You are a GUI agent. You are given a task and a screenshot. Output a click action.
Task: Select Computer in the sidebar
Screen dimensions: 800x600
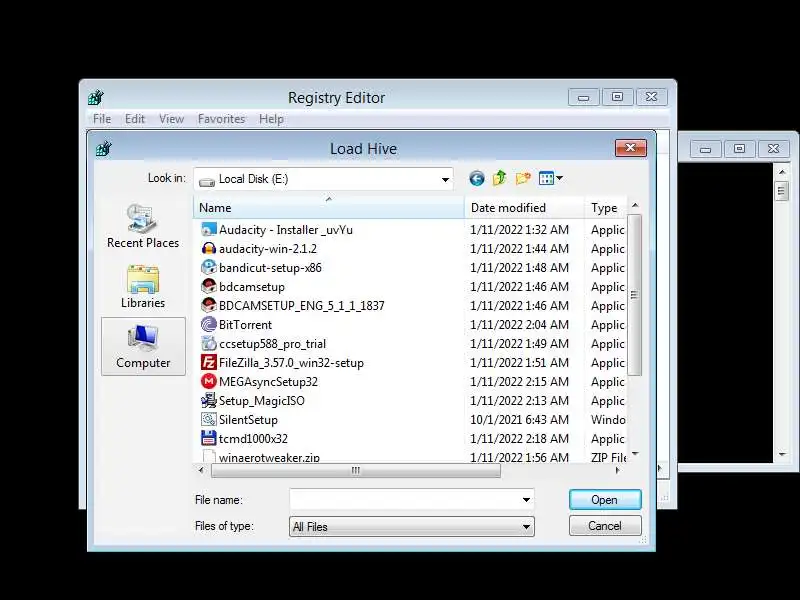coord(143,346)
